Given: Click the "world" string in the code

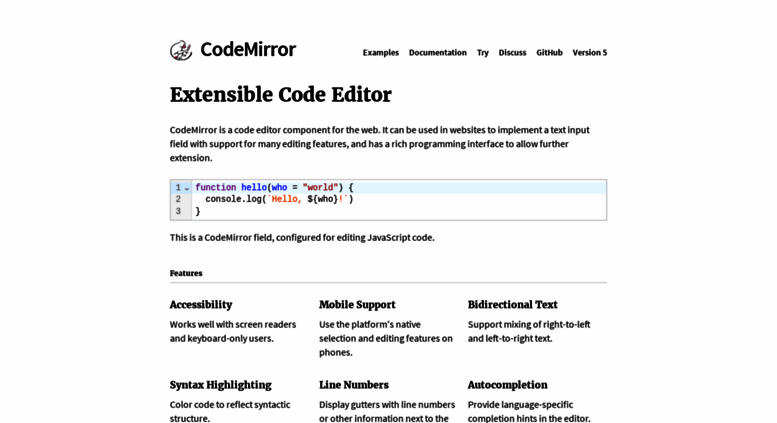Looking at the screenshot, I should (x=320, y=187).
